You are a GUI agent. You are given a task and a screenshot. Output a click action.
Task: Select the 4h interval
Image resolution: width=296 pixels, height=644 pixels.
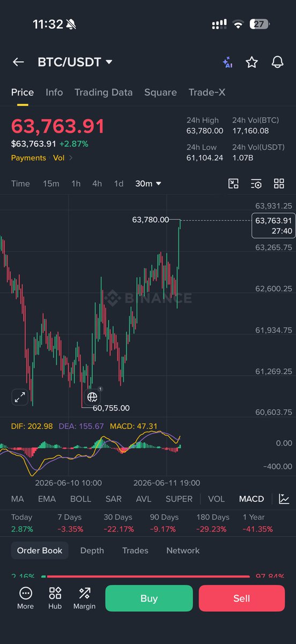click(x=97, y=184)
